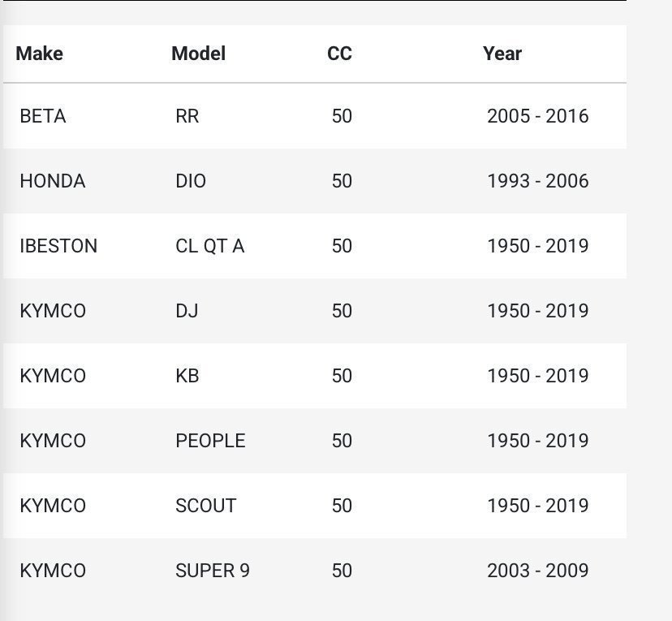Click the Model column header

pyautogui.click(x=198, y=54)
